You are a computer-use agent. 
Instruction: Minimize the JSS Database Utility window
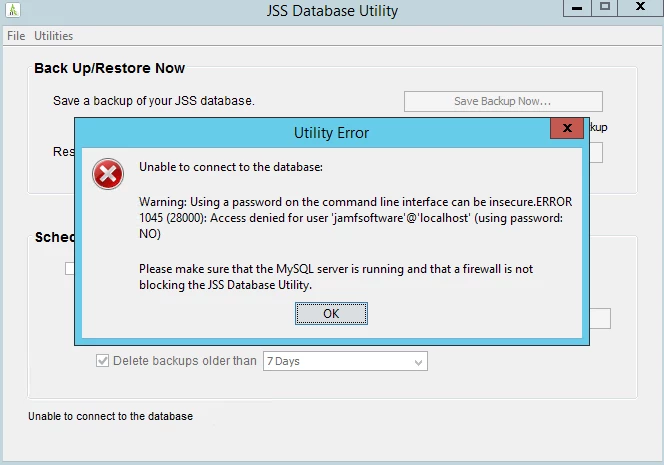(577, 8)
